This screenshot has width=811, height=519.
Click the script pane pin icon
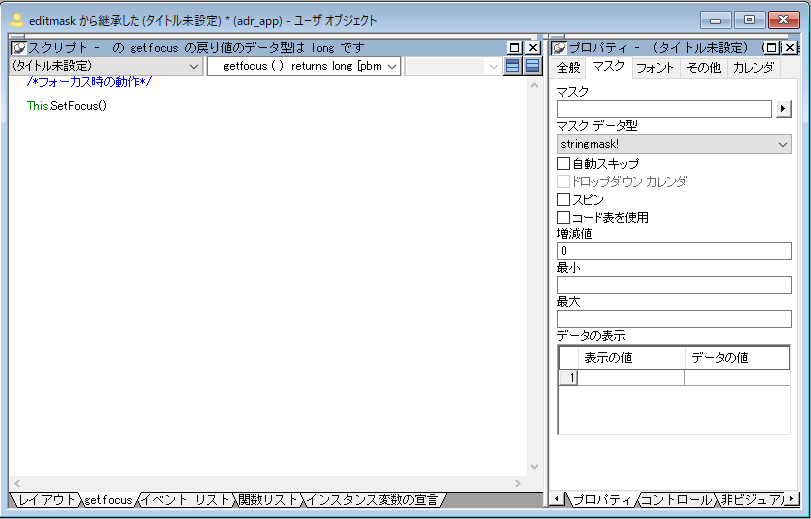(18, 48)
